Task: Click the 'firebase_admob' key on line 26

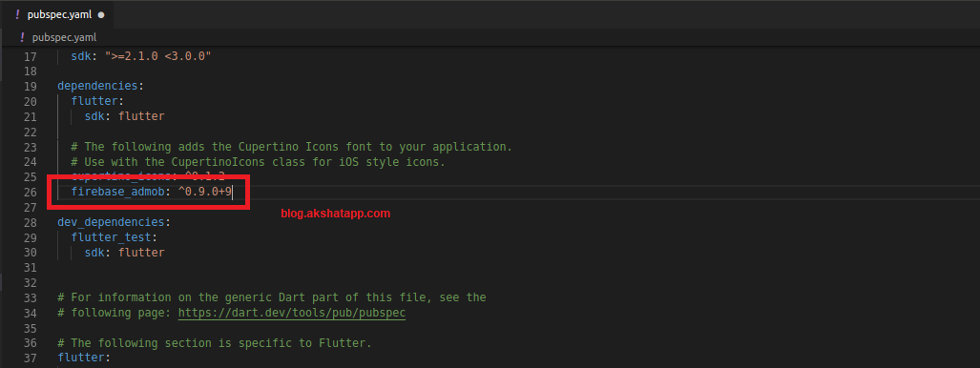Action: [x=118, y=192]
